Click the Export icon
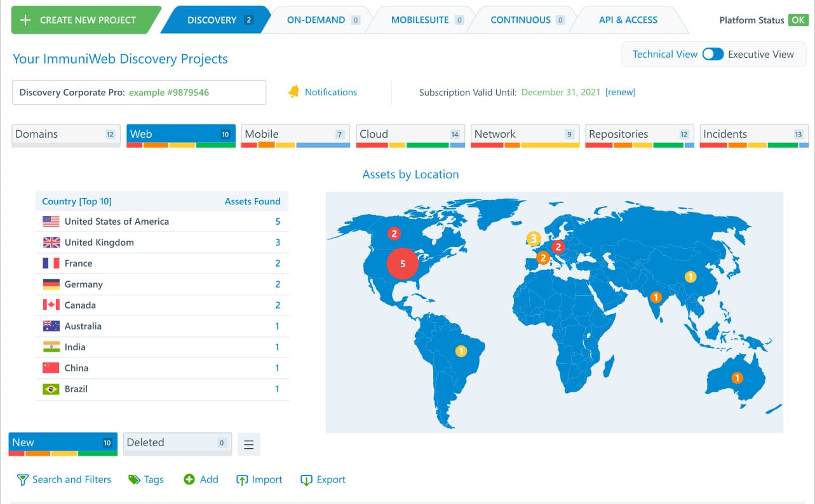 pyautogui.click(x=306, y=481)
